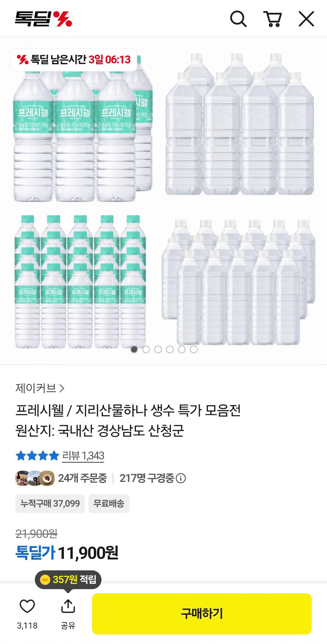Add product to wishlist with heart icon
Screen dimensions: 327x644
[27, 606]
